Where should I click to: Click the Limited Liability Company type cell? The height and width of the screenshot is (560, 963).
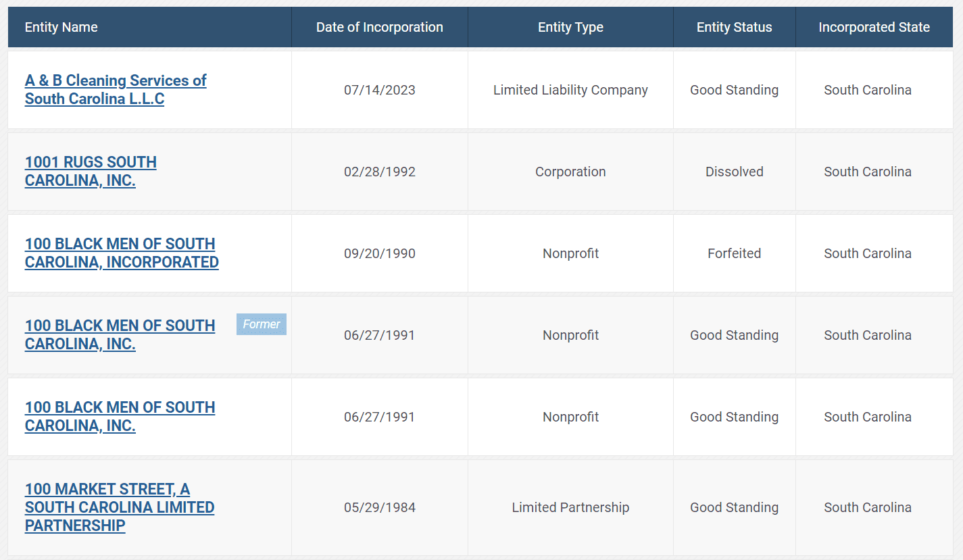[x=570, y=90]
